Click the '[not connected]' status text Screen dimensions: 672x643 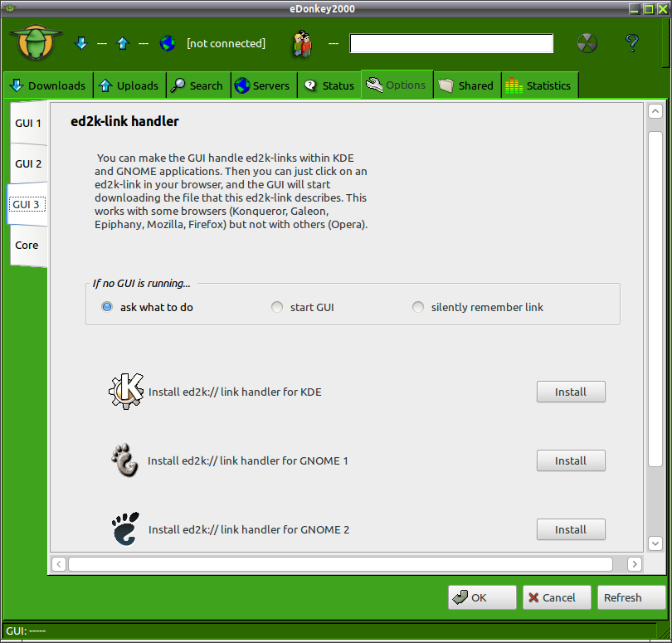(x=226, y=43)
